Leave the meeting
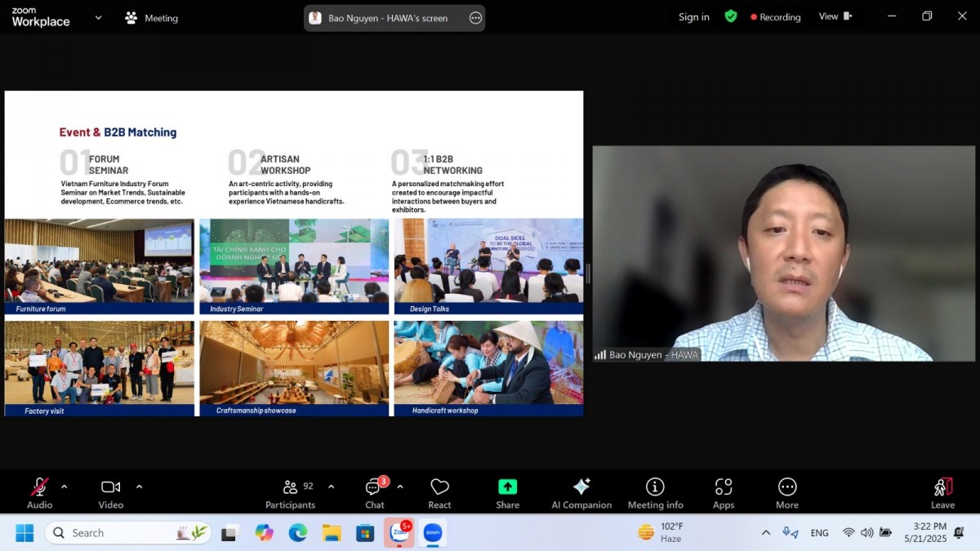Screen dimensions: 980x551 click(942, 494)
